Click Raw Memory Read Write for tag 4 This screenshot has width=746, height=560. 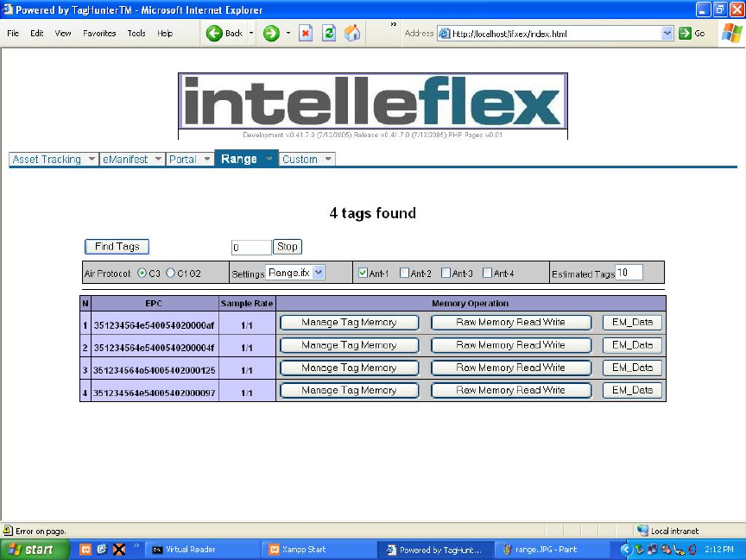coord(511,390)
